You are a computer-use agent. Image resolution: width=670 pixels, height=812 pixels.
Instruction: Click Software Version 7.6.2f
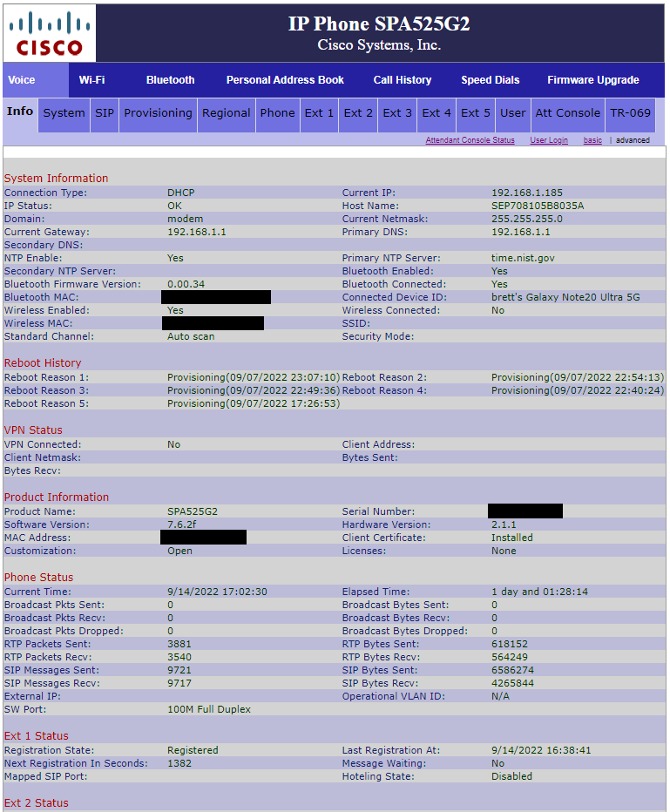point(182,524)
